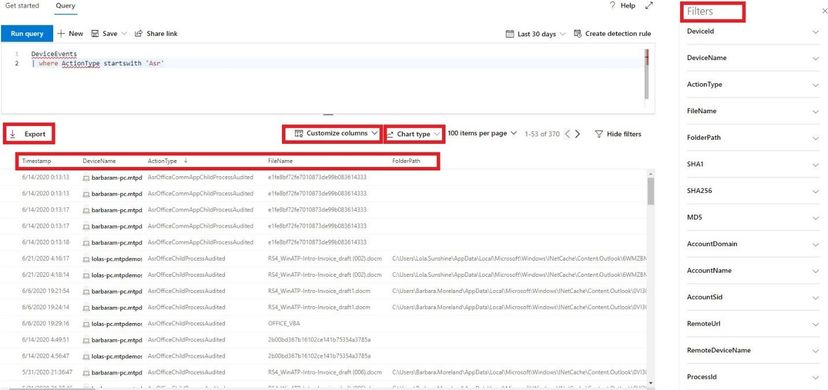828x390 pixels.
Task: Click Share link
Action: [x=156, y=33]
